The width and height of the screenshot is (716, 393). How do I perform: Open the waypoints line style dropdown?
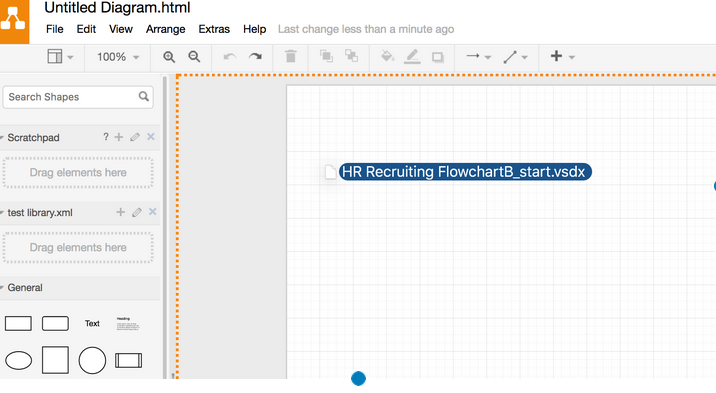(515, 57)
